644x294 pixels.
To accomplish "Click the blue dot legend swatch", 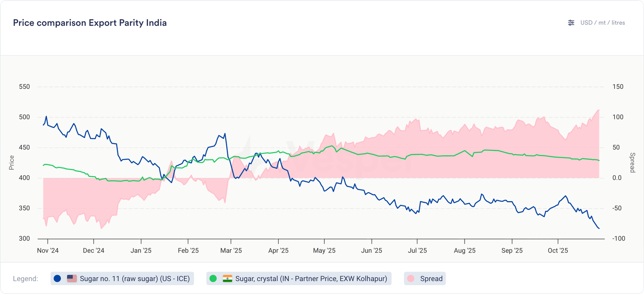I will 58,279.
